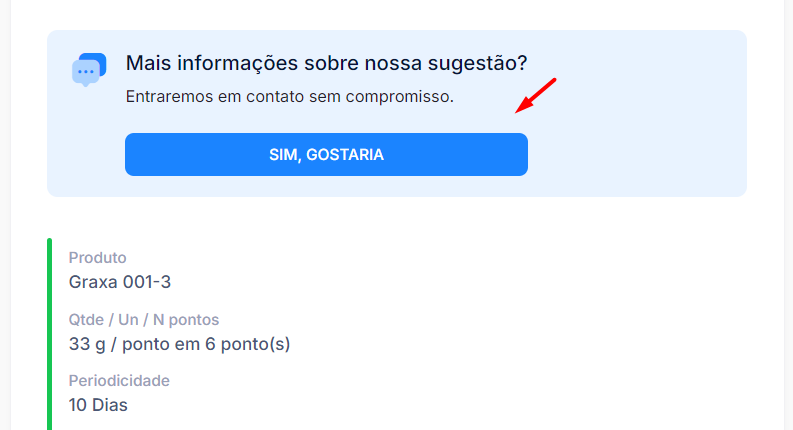Select the Graxa 001-3 product value
The height and width of the screenshot is (430, 793).
(120, 282)
